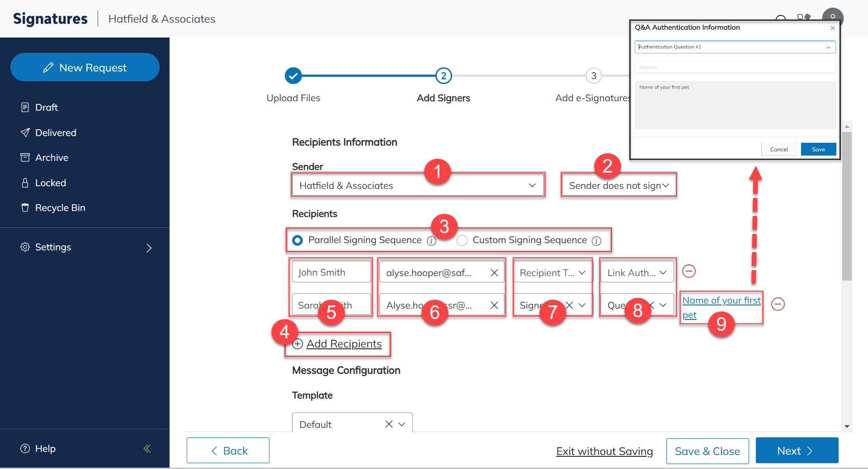Open Help in the sidebar
Image resolution: width=868 pixels, height=469 pixels.
[38, 449]
